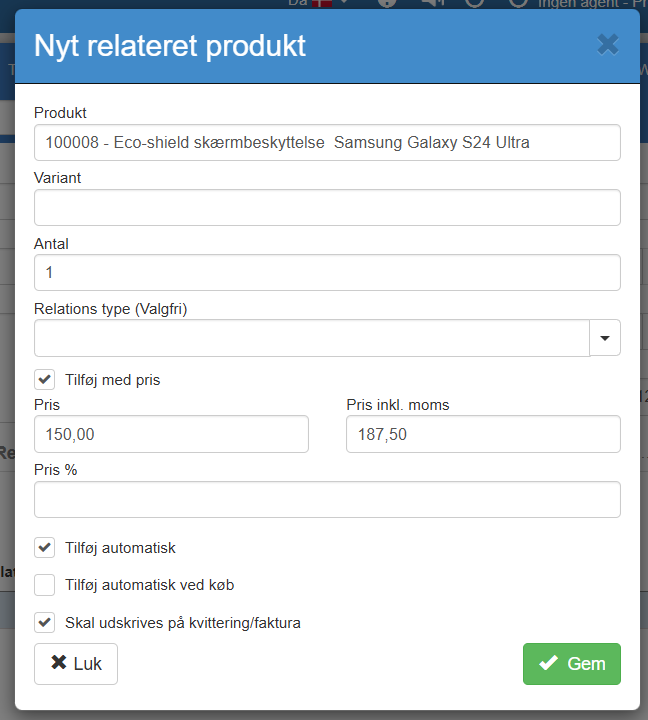Uncheck the Tilføj med pris checkbox
The height and width of the screenshot is (720, 648).
(x=45, y=380)
